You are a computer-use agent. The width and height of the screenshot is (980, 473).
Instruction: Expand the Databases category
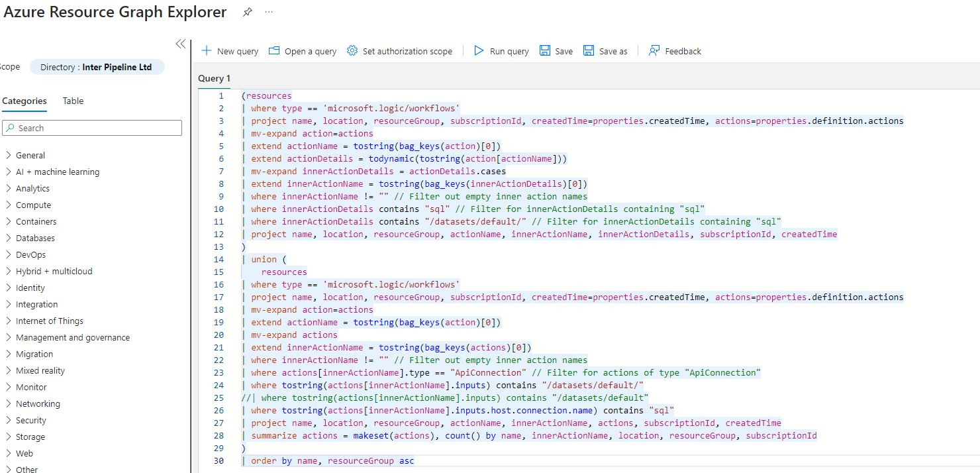[x=9, y=238]
